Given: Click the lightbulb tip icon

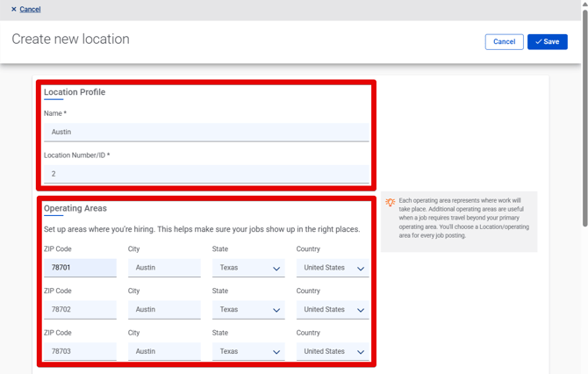Looking at the screenshot, I should (390, 203).
